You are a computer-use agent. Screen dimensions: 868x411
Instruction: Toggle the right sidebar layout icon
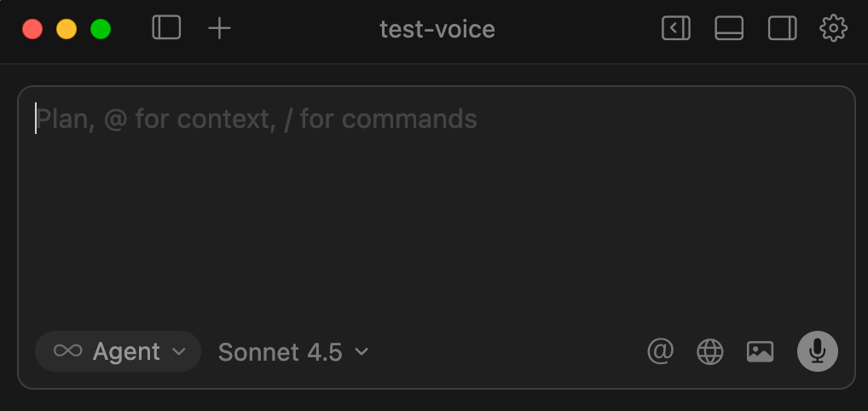[x=782, y=28]
